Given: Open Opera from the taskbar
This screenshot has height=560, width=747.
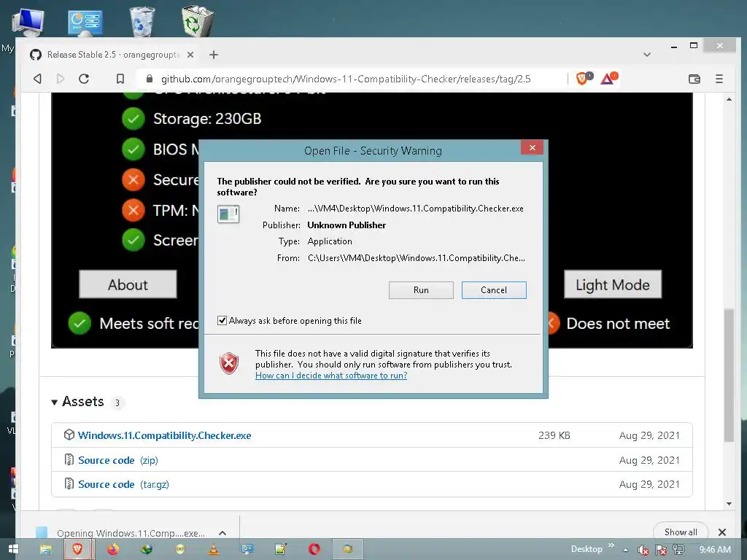Looking at the screenshot, I should [x=314, y=549].
